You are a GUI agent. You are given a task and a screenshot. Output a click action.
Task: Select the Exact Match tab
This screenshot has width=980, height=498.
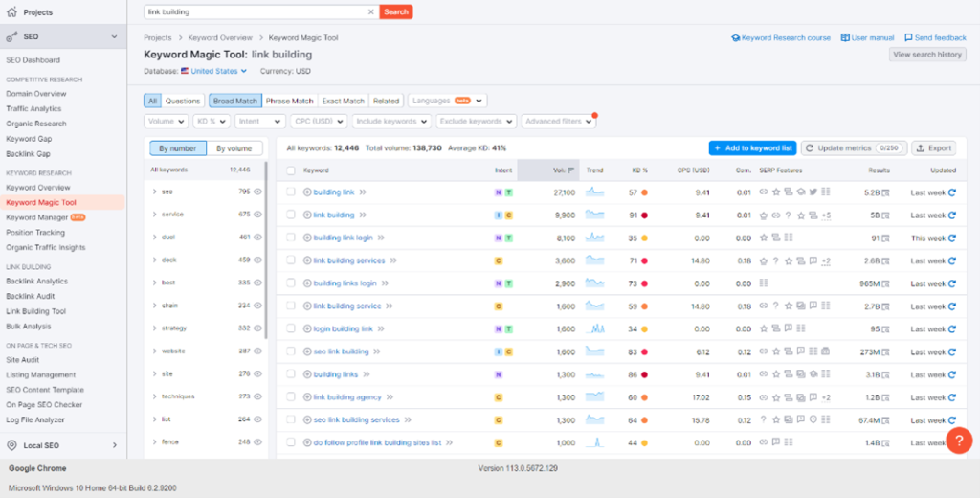(x=344, y=101)
